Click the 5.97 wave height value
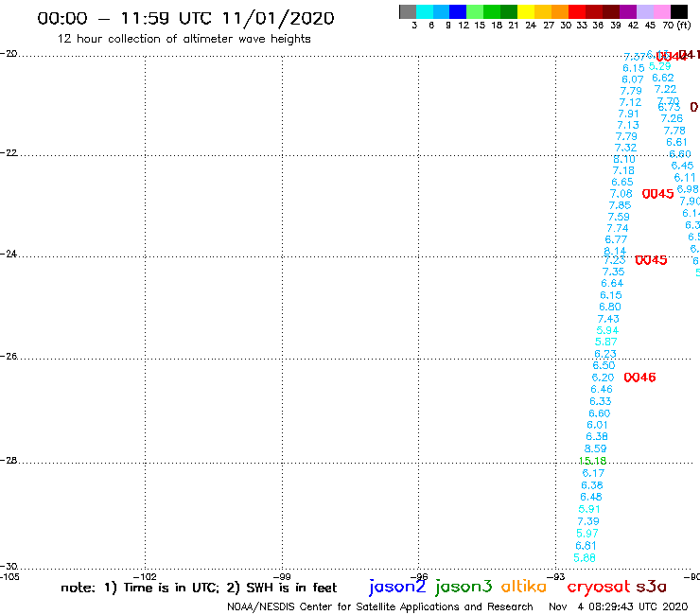Viewport: 700px width, 615px height. pyautogui.click(x=587, y=534)
